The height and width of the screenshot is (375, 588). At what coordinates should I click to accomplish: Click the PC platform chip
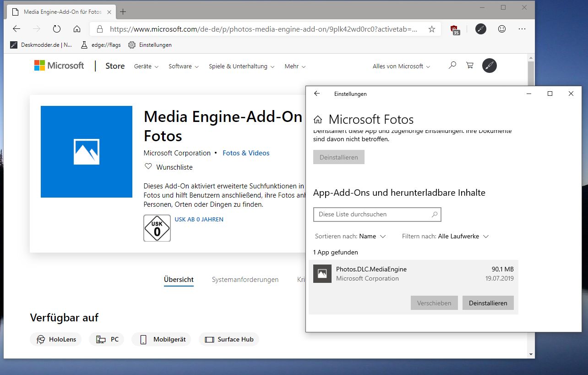click(107, 340)
